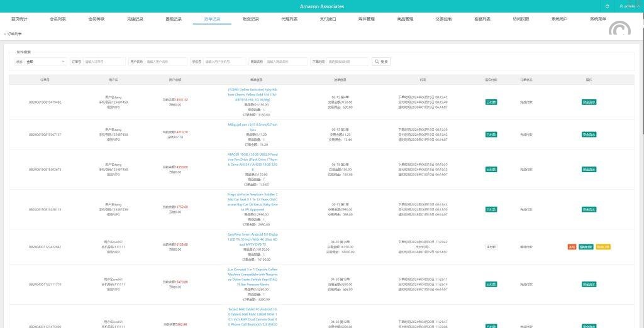Image resolution: width=644 pixels, height=328 pixels.
Task: Select the 商品管理 menu item
Action: pyautogui.click(x=405, y=19)
